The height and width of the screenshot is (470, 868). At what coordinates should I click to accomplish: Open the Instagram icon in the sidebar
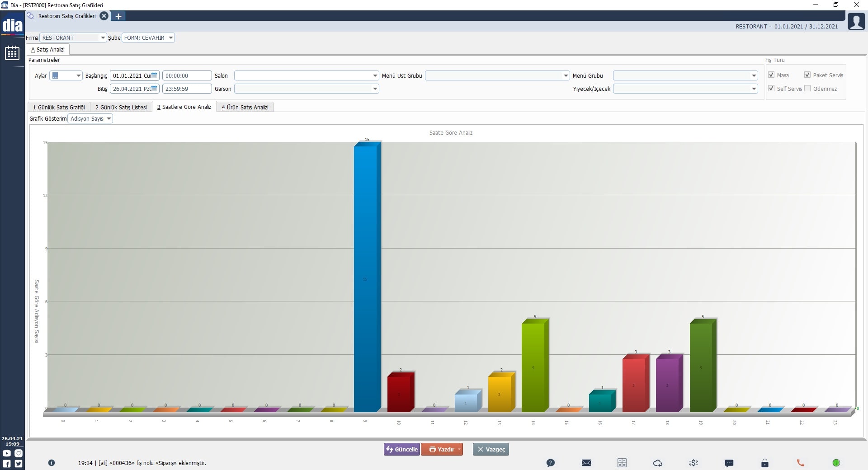point(19,453)
